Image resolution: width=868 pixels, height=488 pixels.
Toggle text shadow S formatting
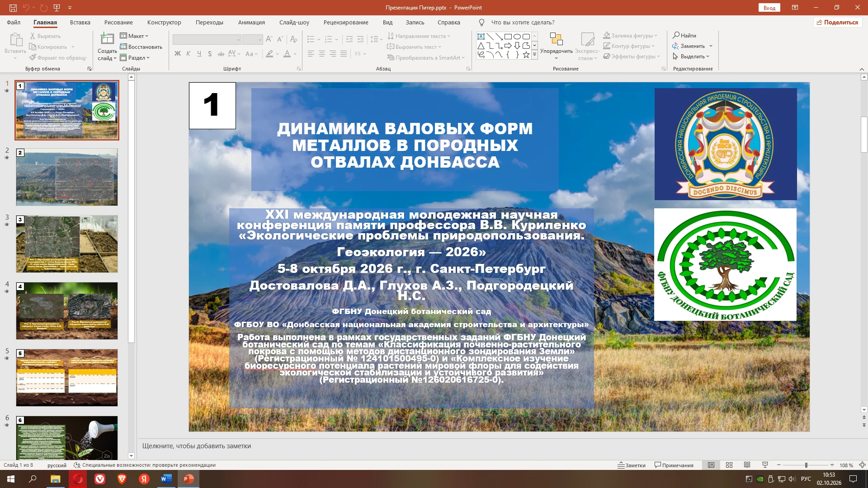pos(210,54)
